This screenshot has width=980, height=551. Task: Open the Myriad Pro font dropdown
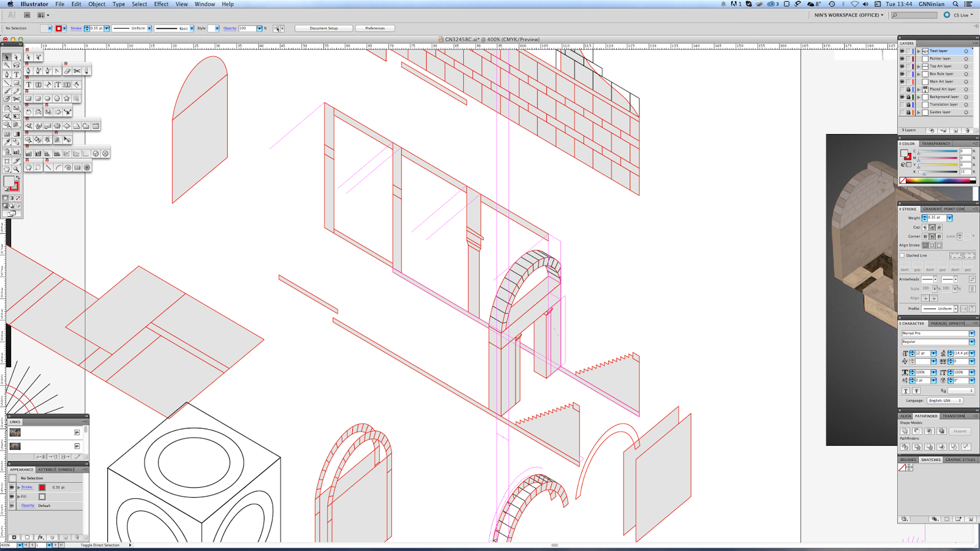(x=971, y=333)
